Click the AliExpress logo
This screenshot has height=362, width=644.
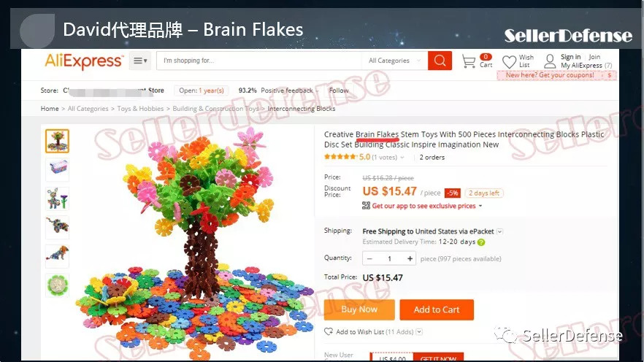point(84,61)
